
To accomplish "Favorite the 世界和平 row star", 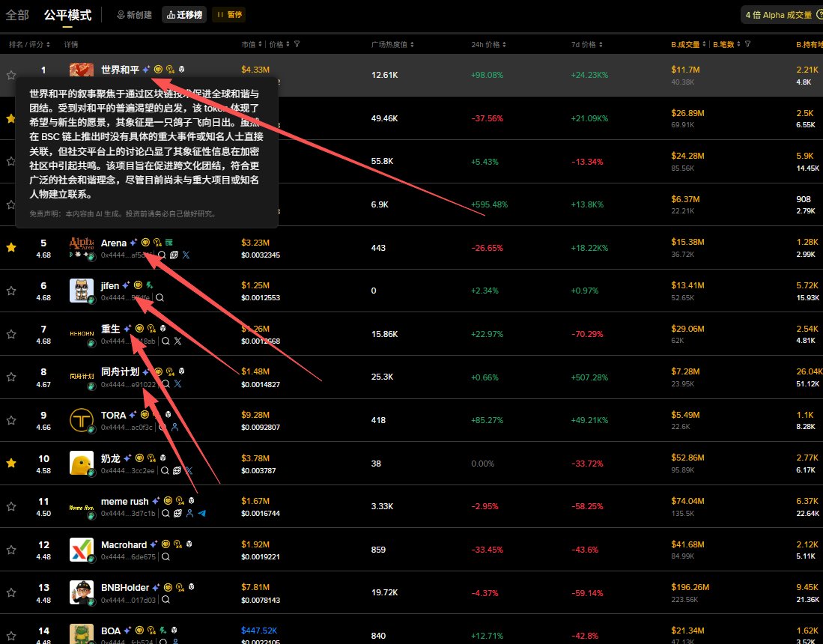I will pos(11,75).
